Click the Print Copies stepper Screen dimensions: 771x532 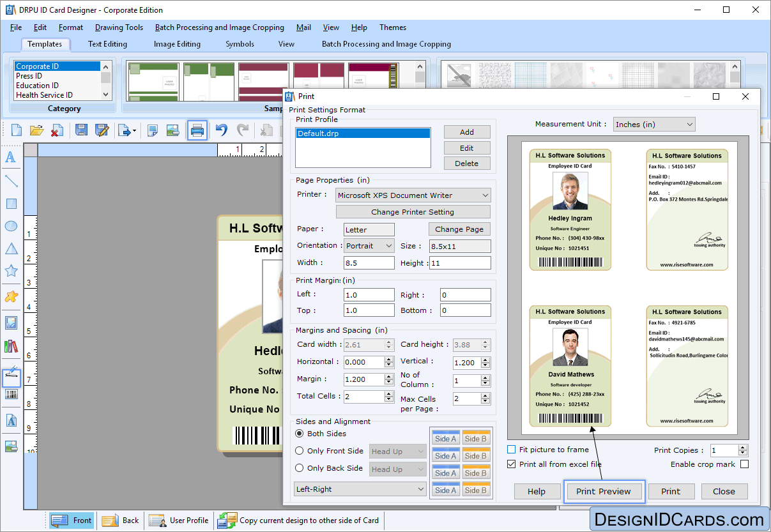tap(743, 450)
